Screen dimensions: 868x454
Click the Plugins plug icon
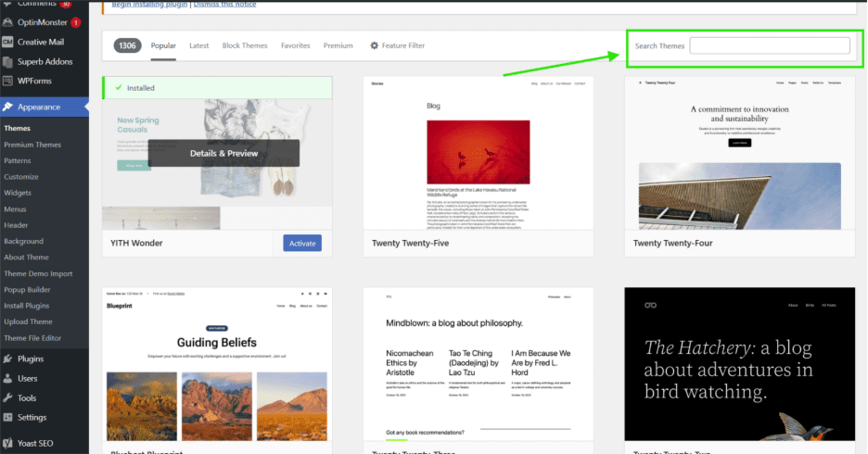click(x=7, y=359)
